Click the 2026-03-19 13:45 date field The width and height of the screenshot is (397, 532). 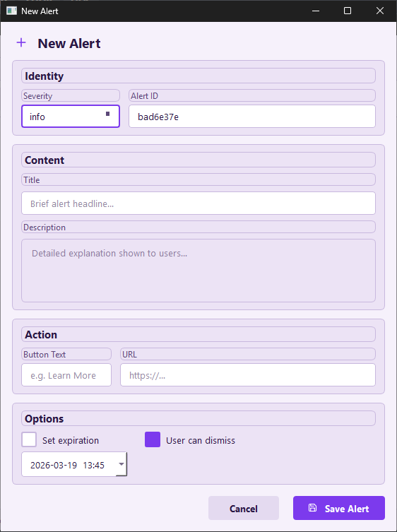74,464
